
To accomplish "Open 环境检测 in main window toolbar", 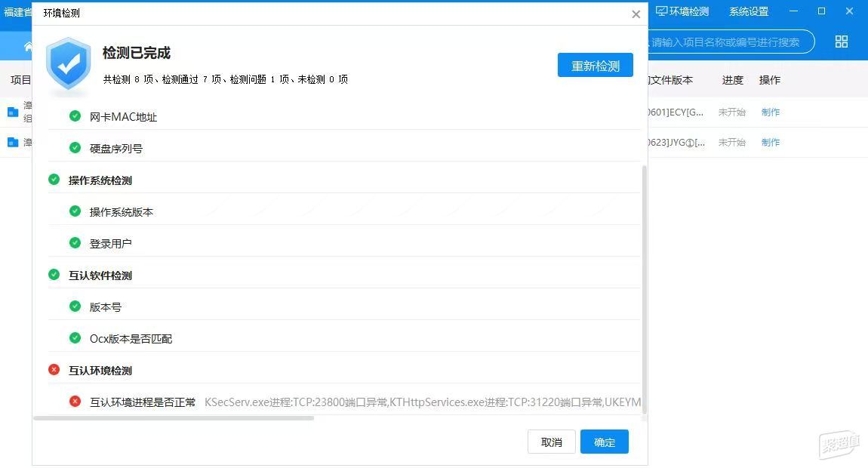I will [x=682, y=11].
